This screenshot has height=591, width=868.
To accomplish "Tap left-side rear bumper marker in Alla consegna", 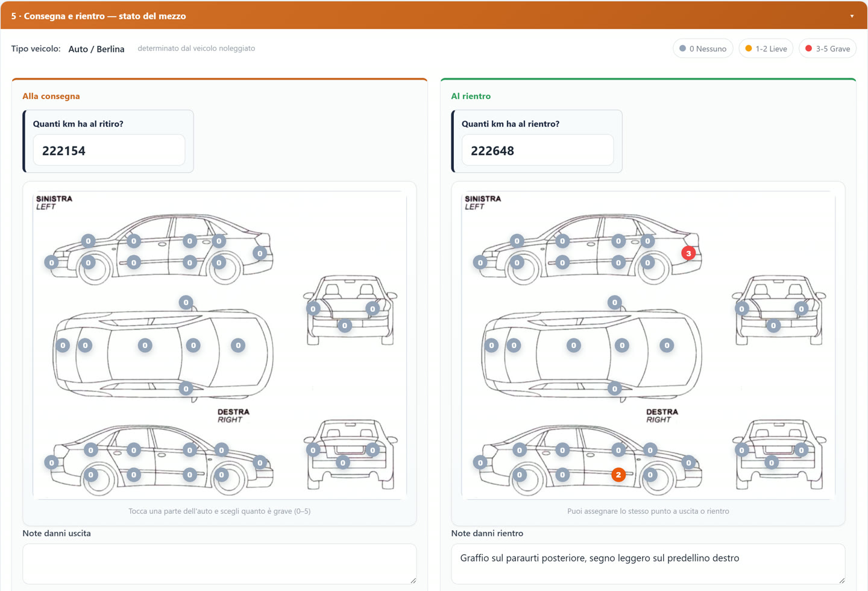I will (260, 253).
